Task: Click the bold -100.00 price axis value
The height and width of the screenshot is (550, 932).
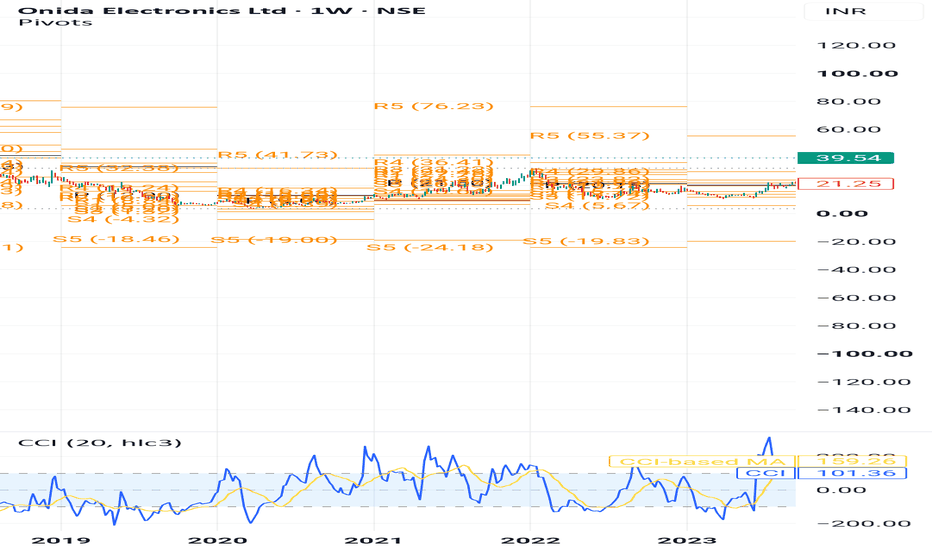Action: (x=865, y=354)
